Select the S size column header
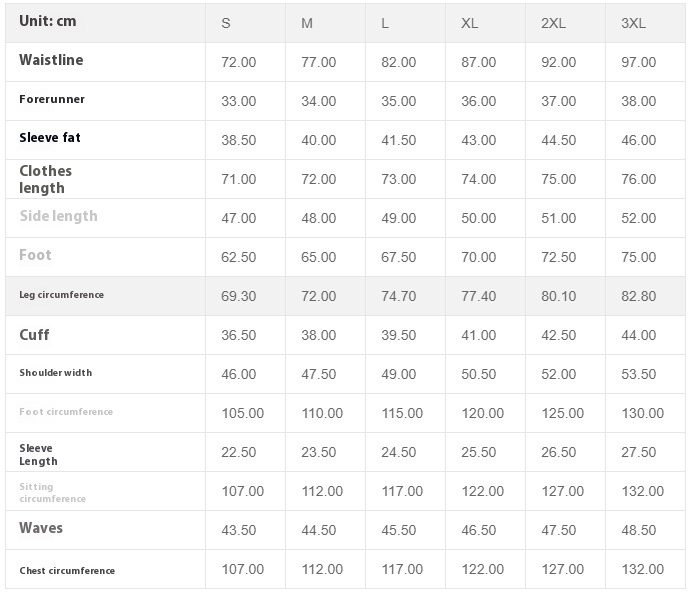 pos(226,23)
